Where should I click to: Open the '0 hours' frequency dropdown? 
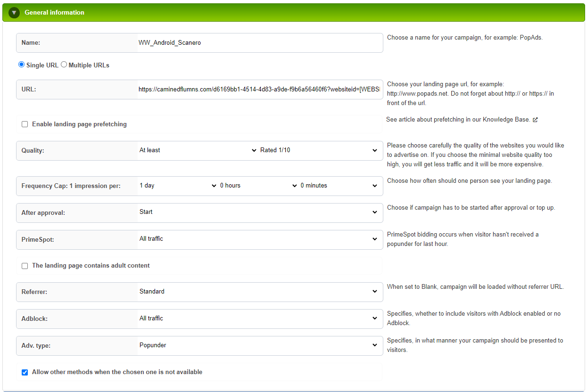(x=258, y=186)
